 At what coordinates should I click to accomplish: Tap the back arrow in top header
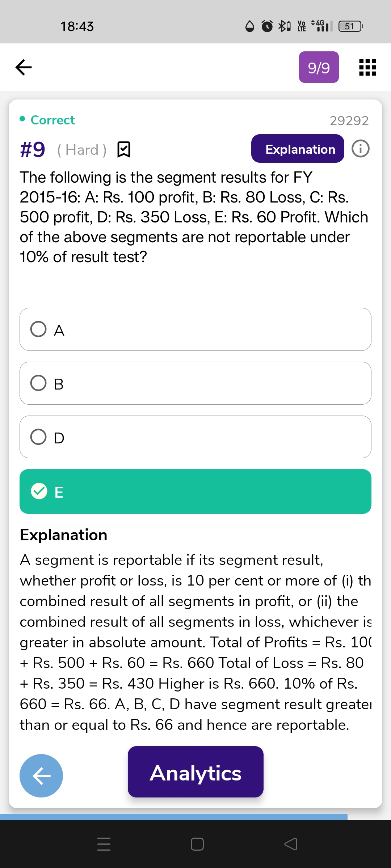point(24,67)
